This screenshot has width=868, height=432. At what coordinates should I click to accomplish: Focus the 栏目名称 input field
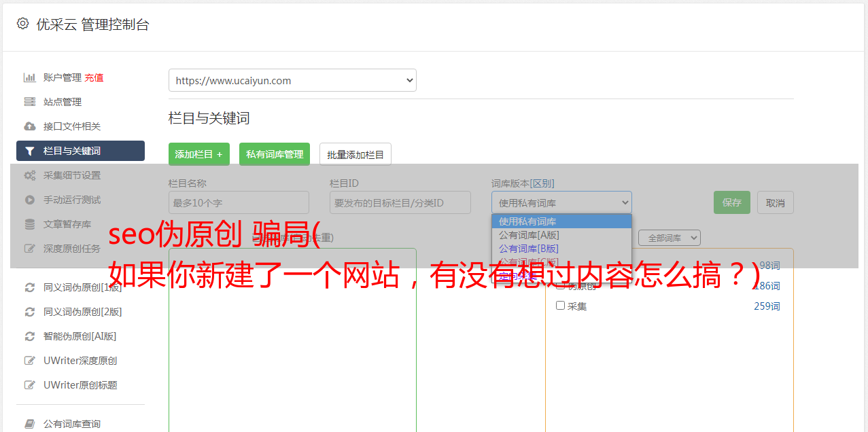239,202
